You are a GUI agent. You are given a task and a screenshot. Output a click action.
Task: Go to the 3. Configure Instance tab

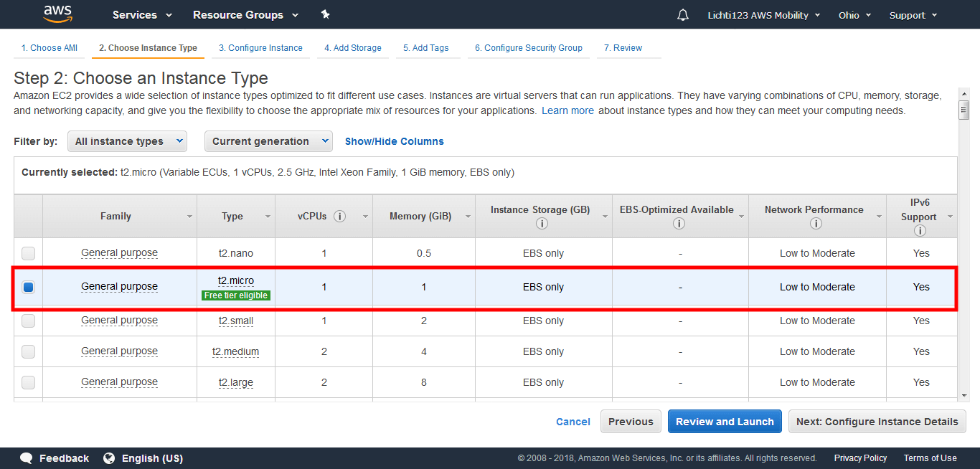(260, 48)
